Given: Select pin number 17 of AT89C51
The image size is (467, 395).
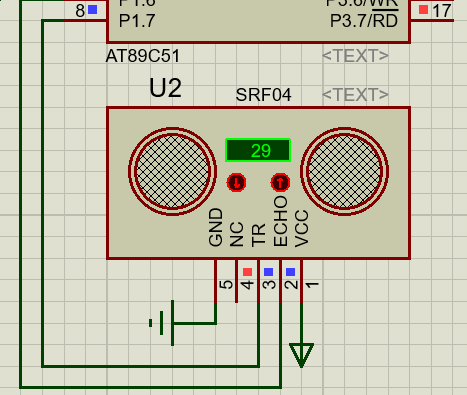Looking at the screenshot, I should [x=442, y=11].
